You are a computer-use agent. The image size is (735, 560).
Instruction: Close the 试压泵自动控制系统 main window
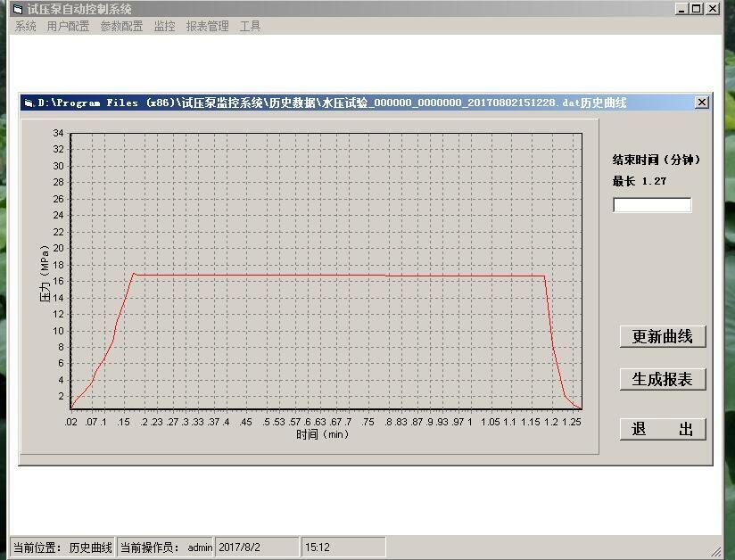click(x=712, y=9)
